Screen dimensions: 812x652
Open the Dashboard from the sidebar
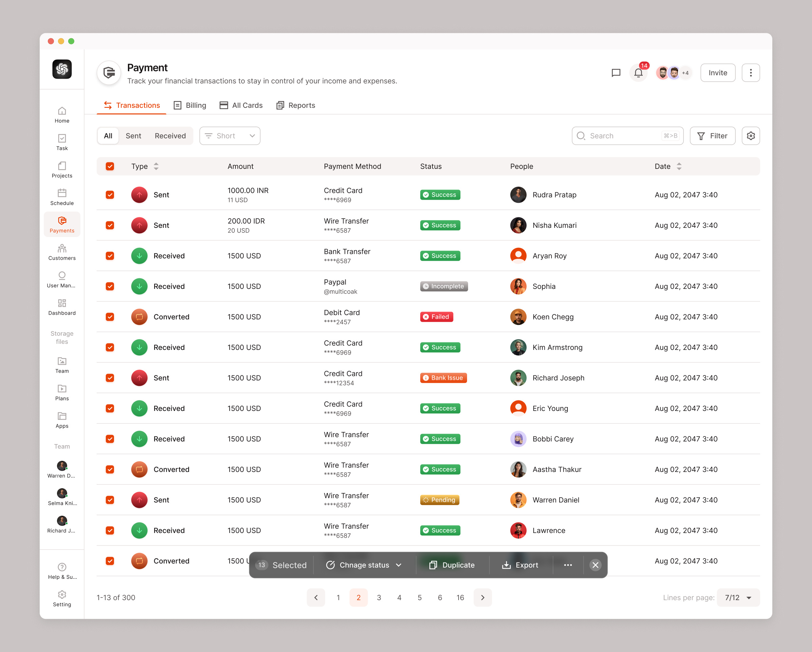point(61,307)
